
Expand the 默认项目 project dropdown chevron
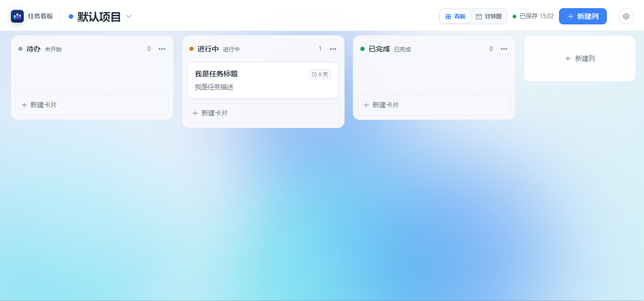[x=129, y=17]
